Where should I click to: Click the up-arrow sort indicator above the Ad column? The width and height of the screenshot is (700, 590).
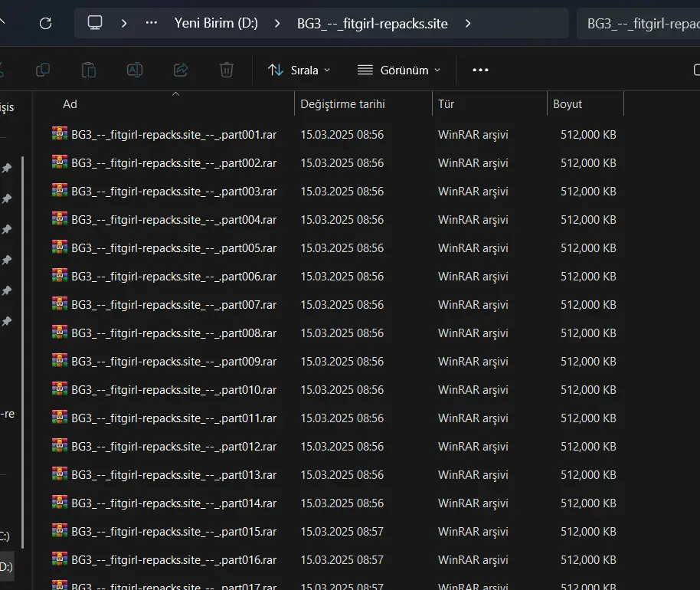(x=176, y=93)
